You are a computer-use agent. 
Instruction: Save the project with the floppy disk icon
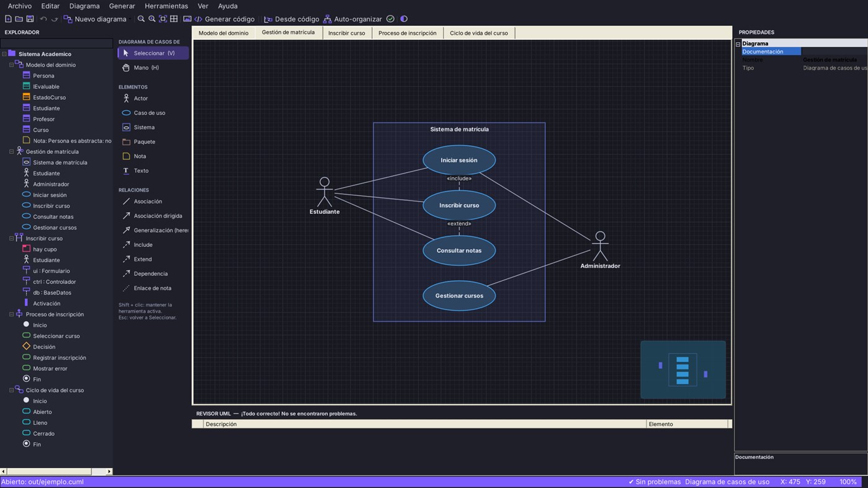tap(30, 19)
